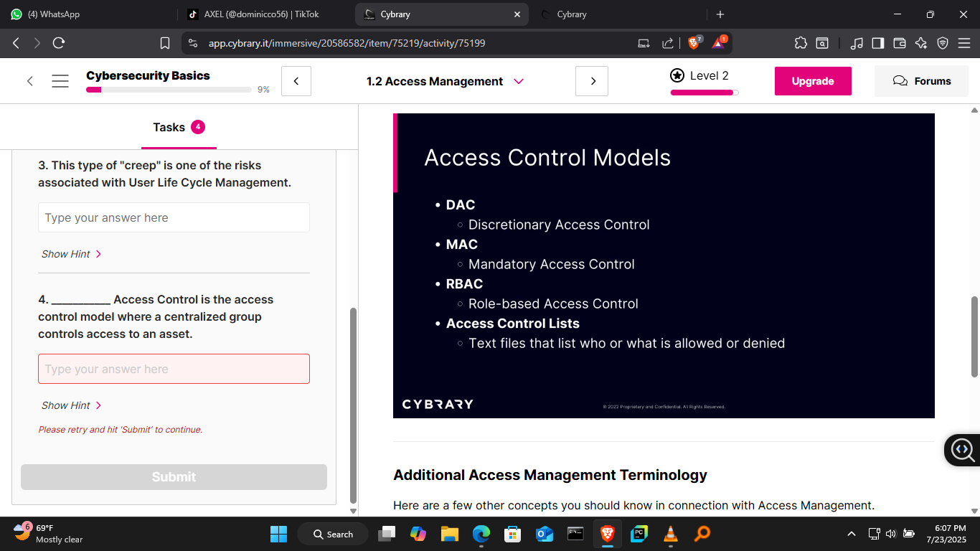Click the Brave Shields lion icon

click(x=694, y=43)
